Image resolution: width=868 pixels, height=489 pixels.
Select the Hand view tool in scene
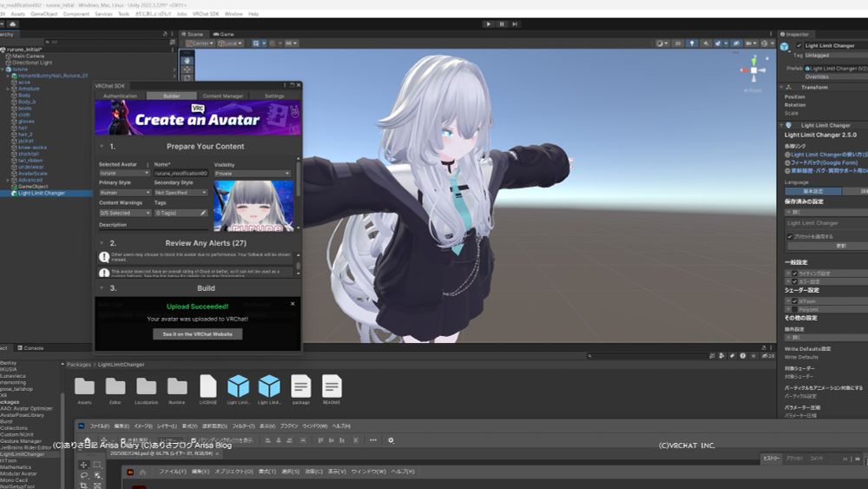coord(187,60)
